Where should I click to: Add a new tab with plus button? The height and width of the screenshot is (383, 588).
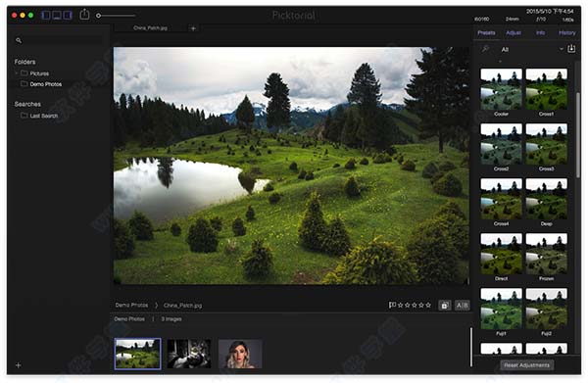click(x=193, y=28)
